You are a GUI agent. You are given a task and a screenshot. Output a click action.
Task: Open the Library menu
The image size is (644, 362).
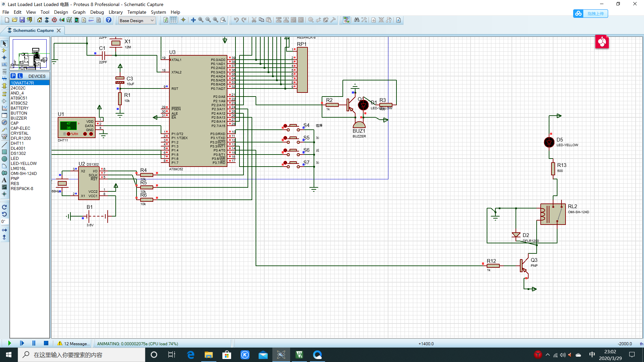pos(115,12)
